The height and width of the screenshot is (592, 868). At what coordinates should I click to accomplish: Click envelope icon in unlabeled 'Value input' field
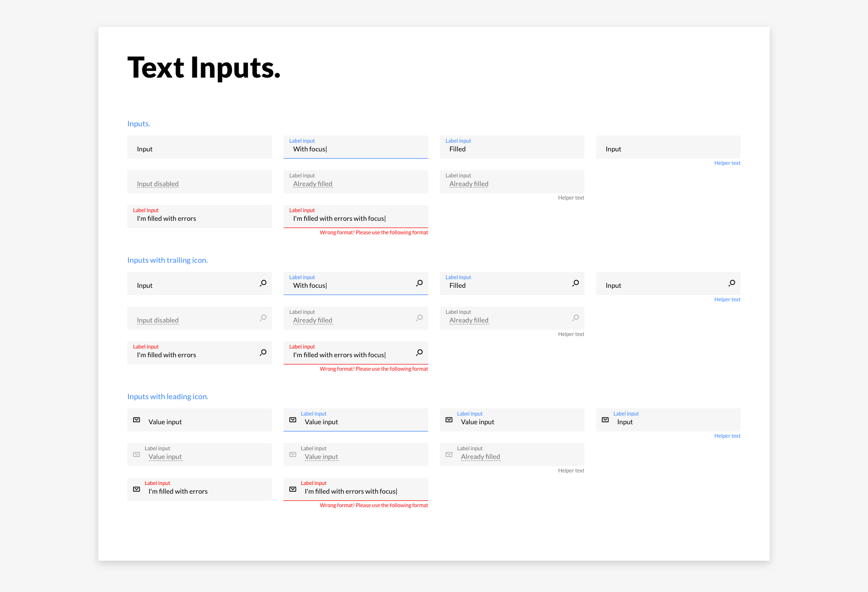point(136,420)
